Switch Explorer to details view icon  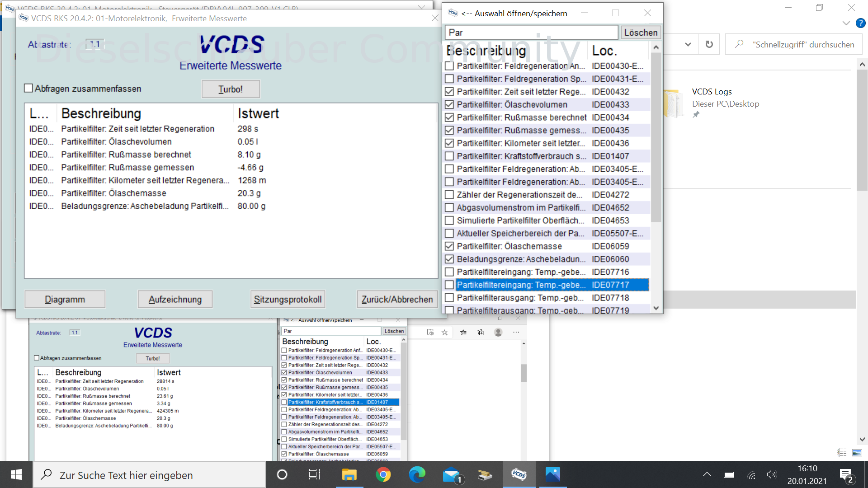coord(841,452)
